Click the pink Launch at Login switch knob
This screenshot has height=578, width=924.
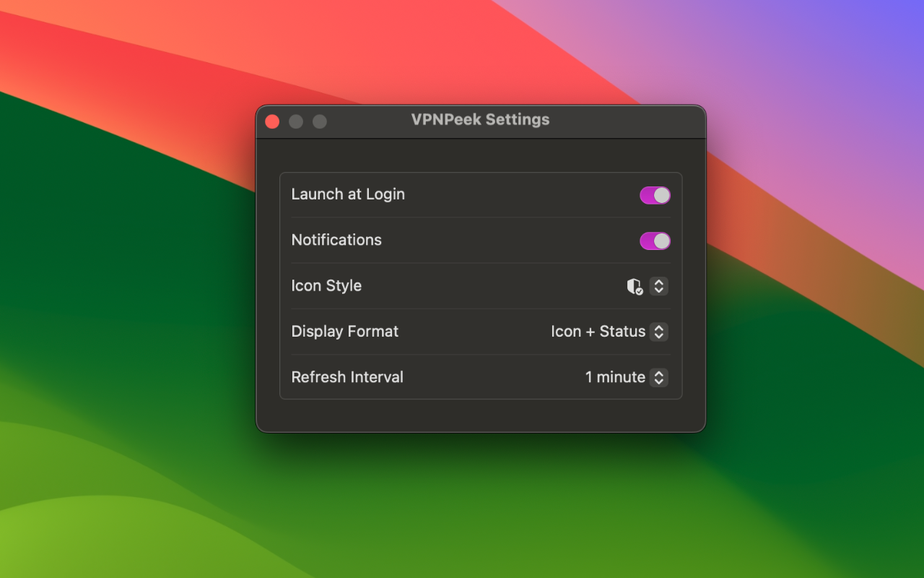tap(661, 194)
